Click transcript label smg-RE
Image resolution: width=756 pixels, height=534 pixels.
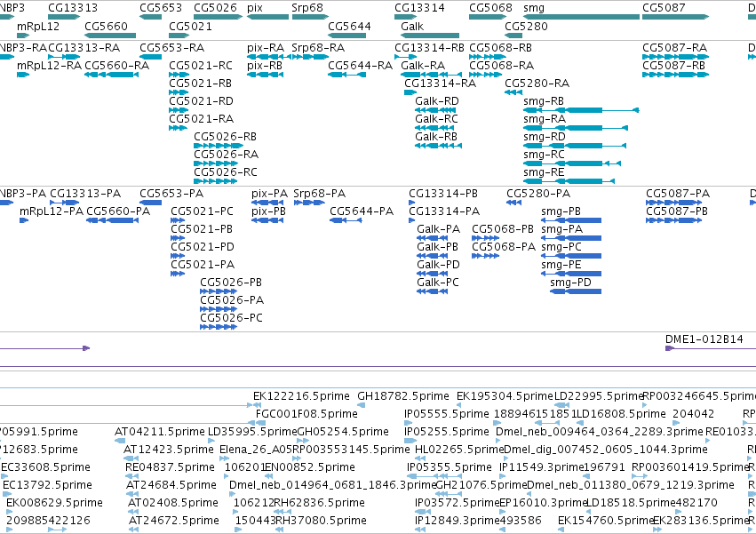click(544, 172)
